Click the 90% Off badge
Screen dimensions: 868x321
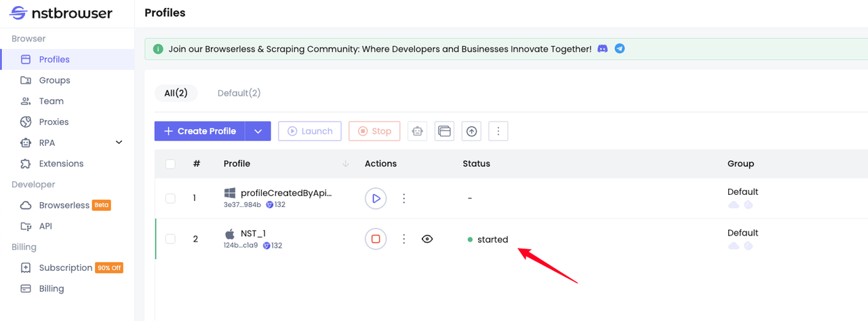109,267
